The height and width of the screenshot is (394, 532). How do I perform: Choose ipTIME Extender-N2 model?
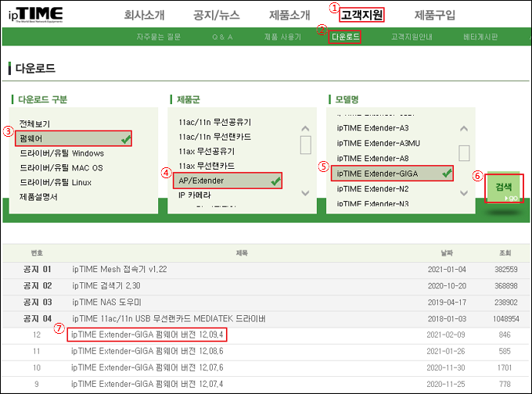(x=372, y=188)
